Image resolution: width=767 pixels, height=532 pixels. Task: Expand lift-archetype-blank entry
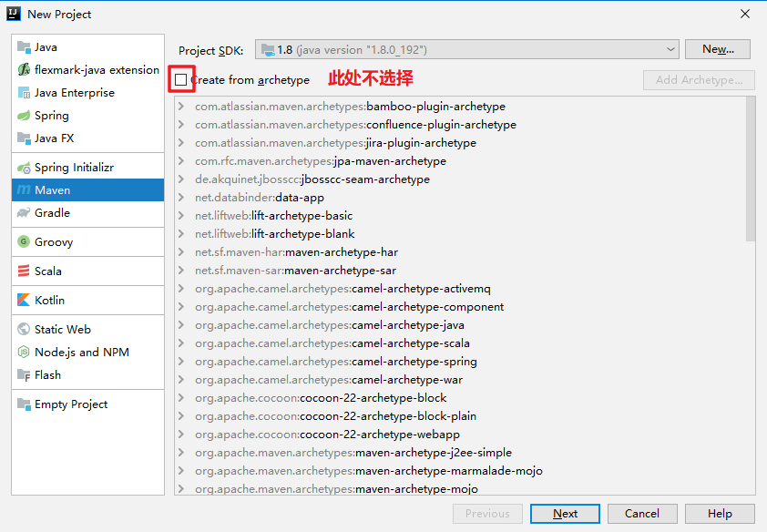tap(181, 234)
